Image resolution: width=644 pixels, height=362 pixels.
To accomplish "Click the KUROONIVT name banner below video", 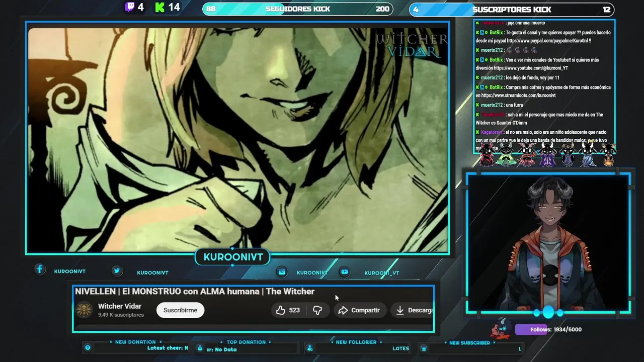I will 233,257.
